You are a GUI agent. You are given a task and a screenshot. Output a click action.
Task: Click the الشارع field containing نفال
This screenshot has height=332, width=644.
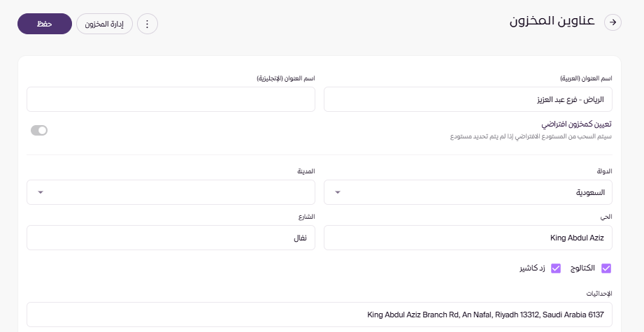pyautogui.click(x=171, y=238)
